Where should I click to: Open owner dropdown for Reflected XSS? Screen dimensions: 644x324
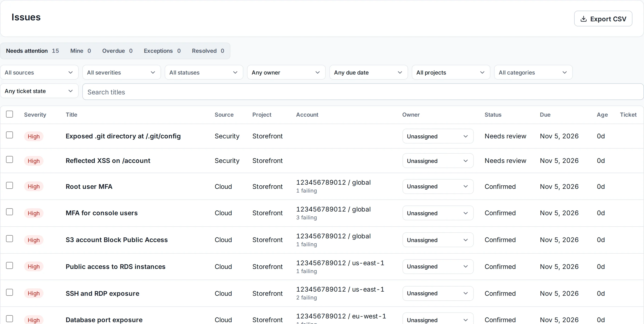pos(438,161)
